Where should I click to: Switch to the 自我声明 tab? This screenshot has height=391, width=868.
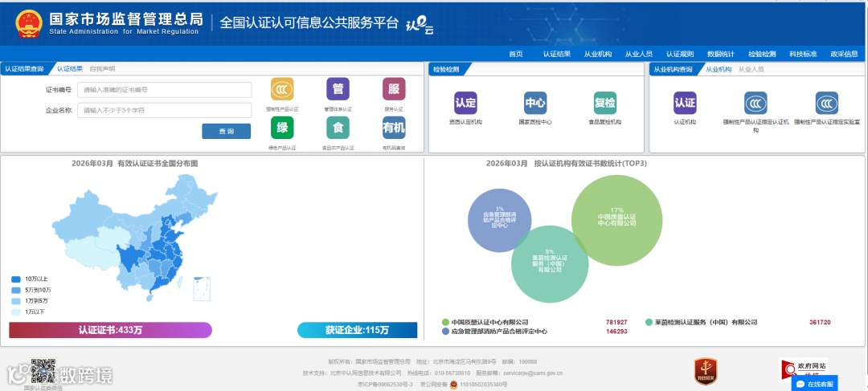click(102, 69)
